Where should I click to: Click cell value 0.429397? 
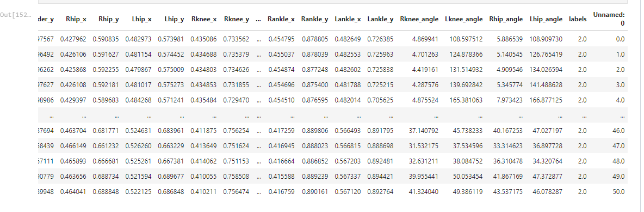(x=73, y=100)
